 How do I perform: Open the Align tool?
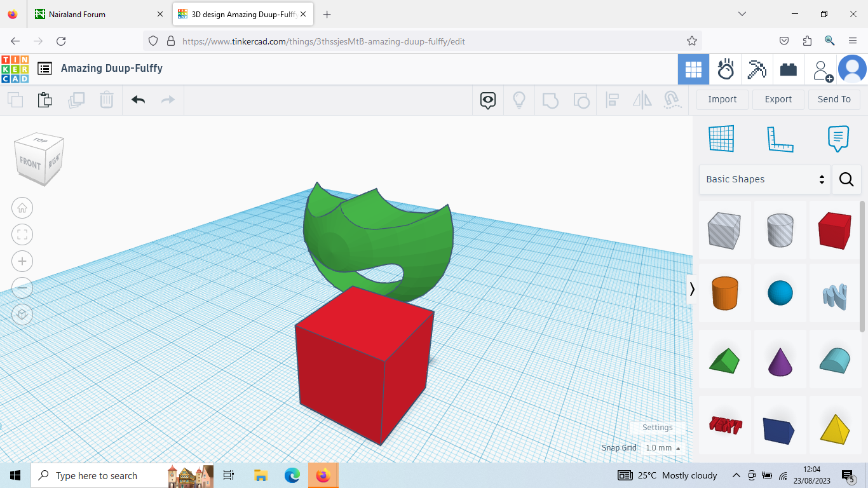[x=613, y=100]
